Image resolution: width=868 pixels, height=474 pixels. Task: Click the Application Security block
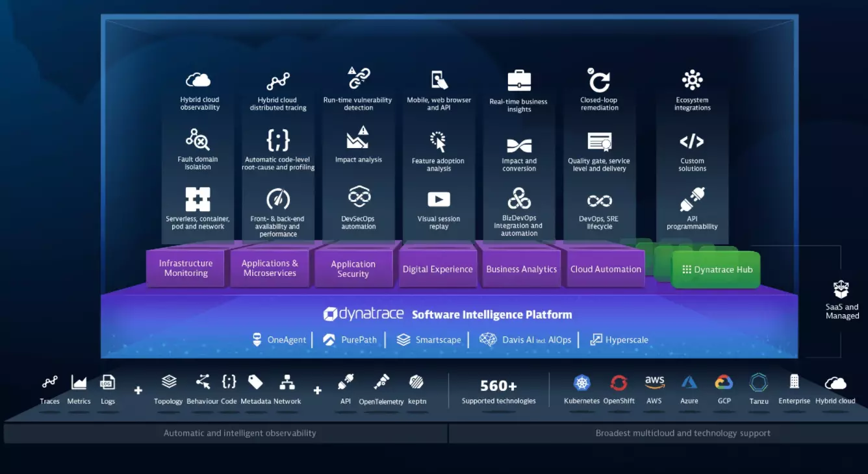tap(353, 269)
